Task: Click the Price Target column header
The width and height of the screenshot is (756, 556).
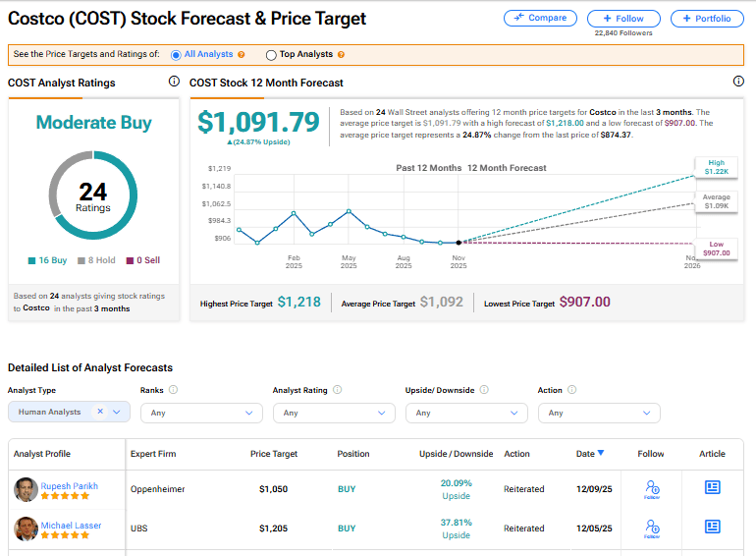Action: 274,454
